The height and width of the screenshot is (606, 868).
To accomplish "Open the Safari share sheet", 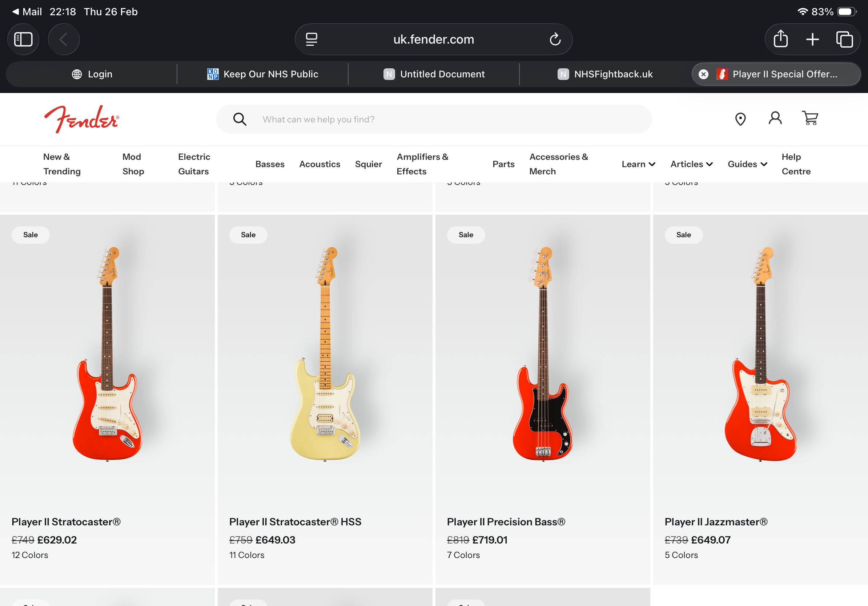I will coord(780,39).
